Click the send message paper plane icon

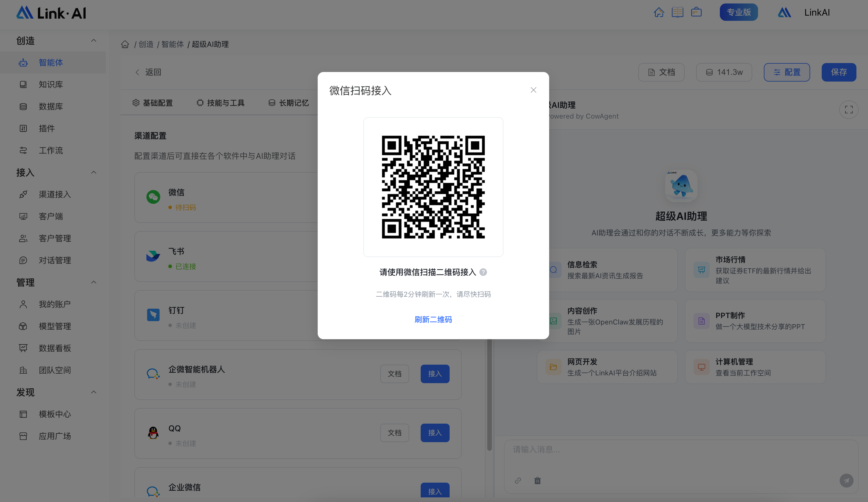pos(846,481)
